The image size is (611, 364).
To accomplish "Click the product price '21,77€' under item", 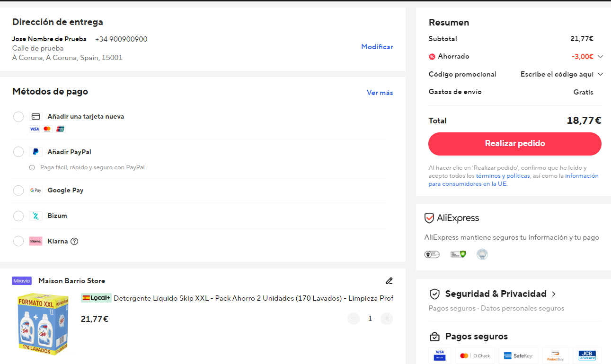I will coord(95,319).
